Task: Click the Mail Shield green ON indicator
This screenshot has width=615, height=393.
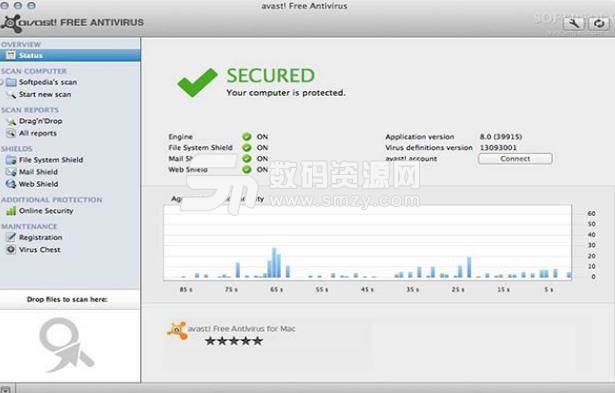Action: point(247,158)
